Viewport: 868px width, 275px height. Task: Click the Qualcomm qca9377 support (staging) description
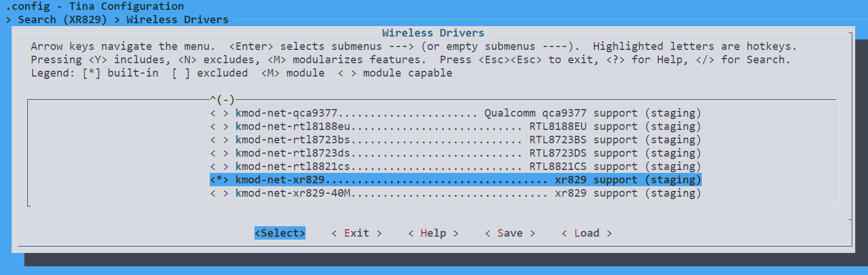pyautogui.click(x=593, y=113)
